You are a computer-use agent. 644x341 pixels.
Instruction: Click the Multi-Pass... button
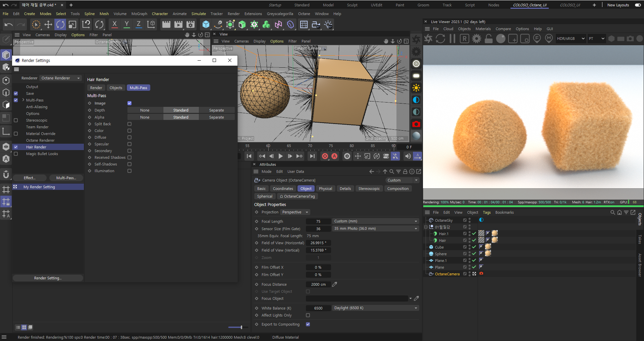pyautogui.click(x=66, y=178)
